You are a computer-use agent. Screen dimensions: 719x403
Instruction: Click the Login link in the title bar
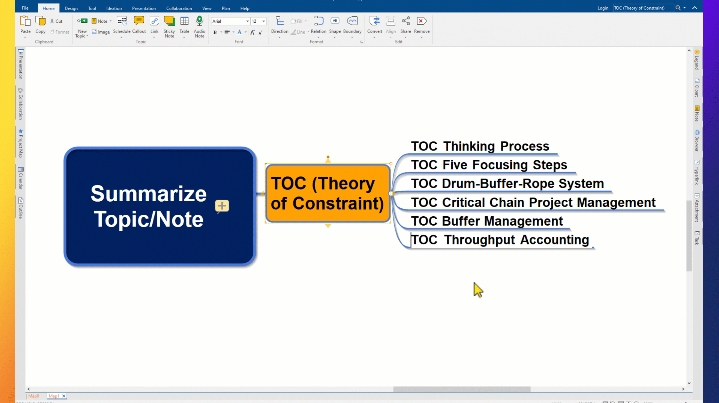point(603,8)
